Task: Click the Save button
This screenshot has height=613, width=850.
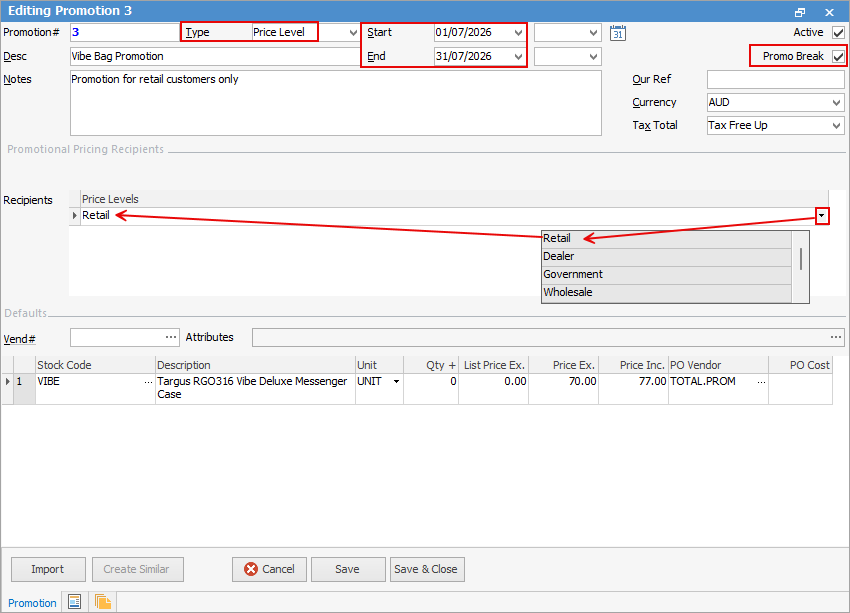Action: [x=347, y=569]
